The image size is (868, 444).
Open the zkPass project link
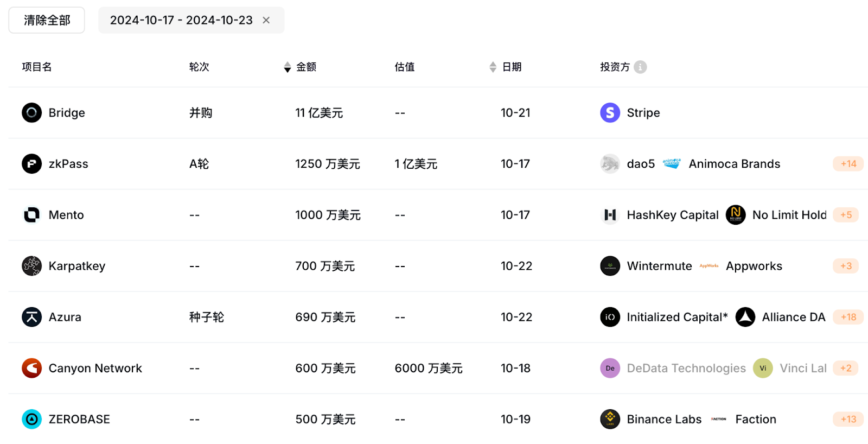(x=68, y=164)
